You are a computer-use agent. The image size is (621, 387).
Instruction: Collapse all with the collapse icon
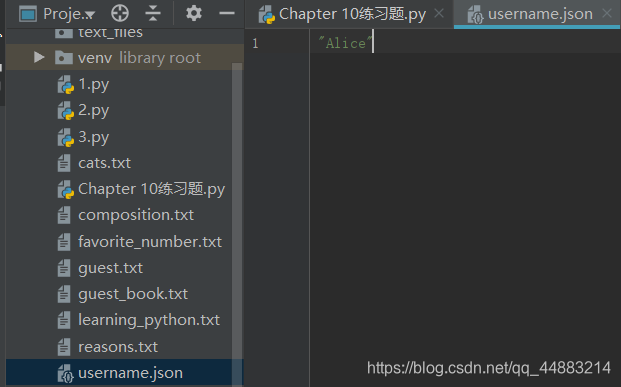[x=152, y=13]
